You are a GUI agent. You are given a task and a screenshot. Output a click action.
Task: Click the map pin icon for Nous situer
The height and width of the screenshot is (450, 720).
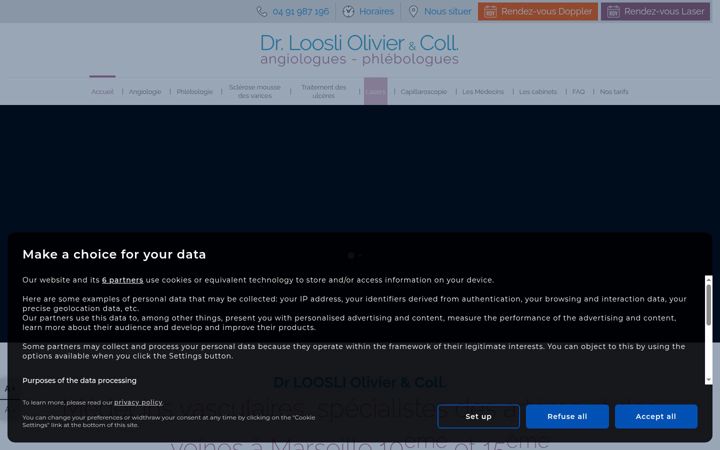(x=413, y=11)
